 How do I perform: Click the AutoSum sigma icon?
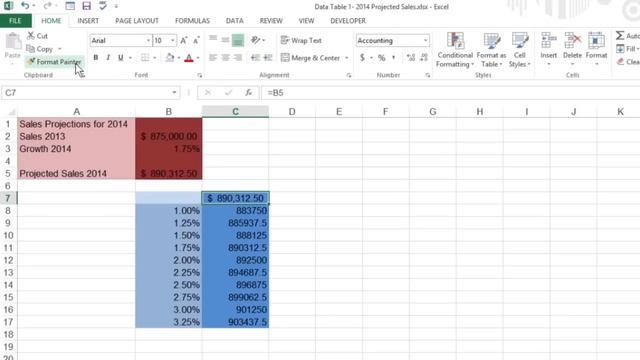click(620, 36)
